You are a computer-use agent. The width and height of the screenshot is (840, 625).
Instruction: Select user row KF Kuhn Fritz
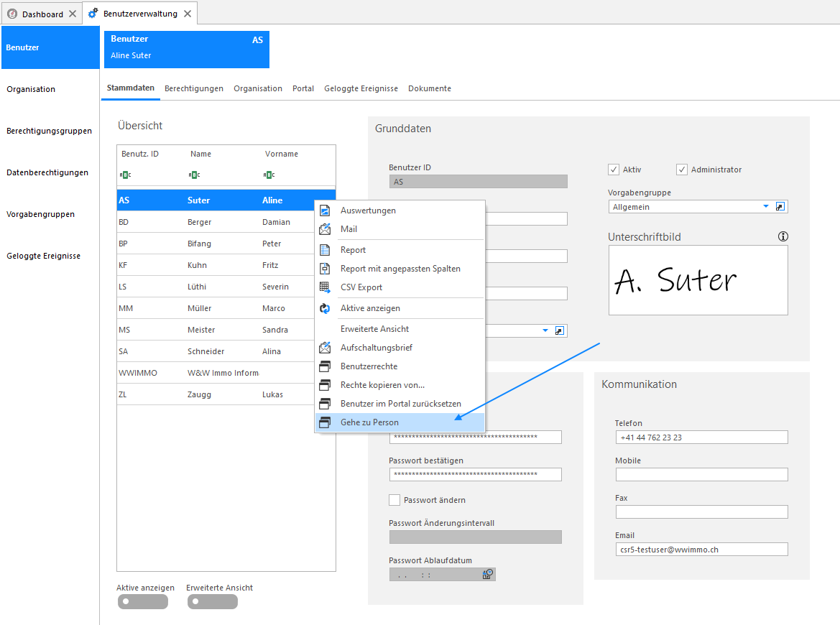click(x=216, y=265)
